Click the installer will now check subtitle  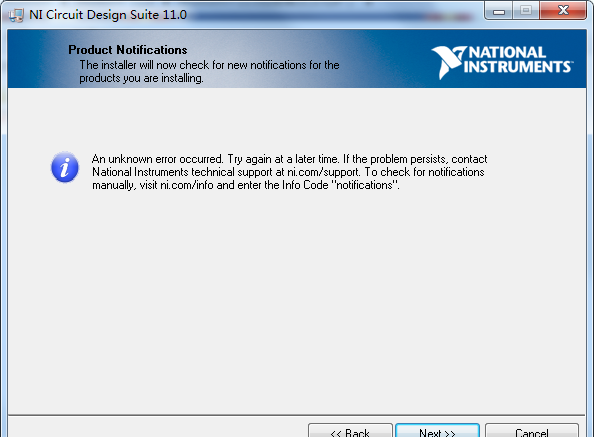click(209, 72)
